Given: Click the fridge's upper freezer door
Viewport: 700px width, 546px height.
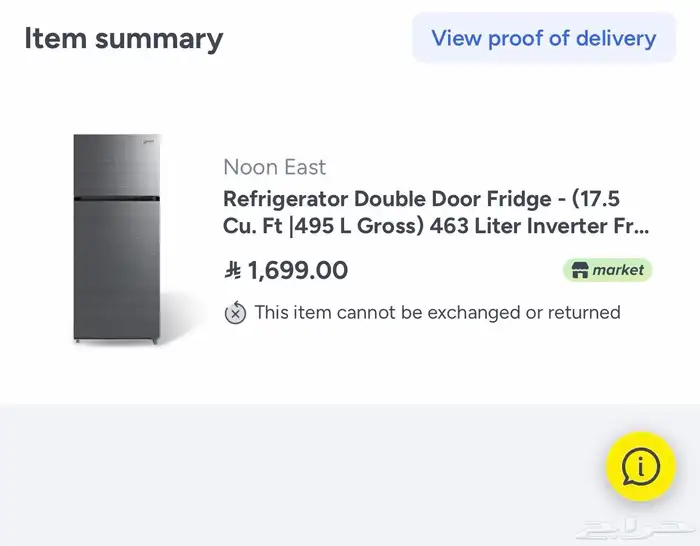Looking at the screenshot, I should (x=117, y=166).
